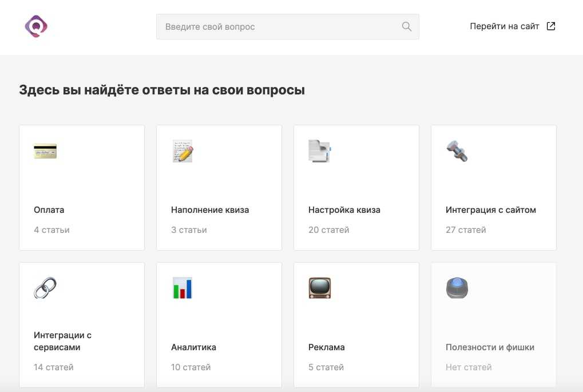Click the document pages icon
Screen dimensions: 583x392
tap(320, 151)
